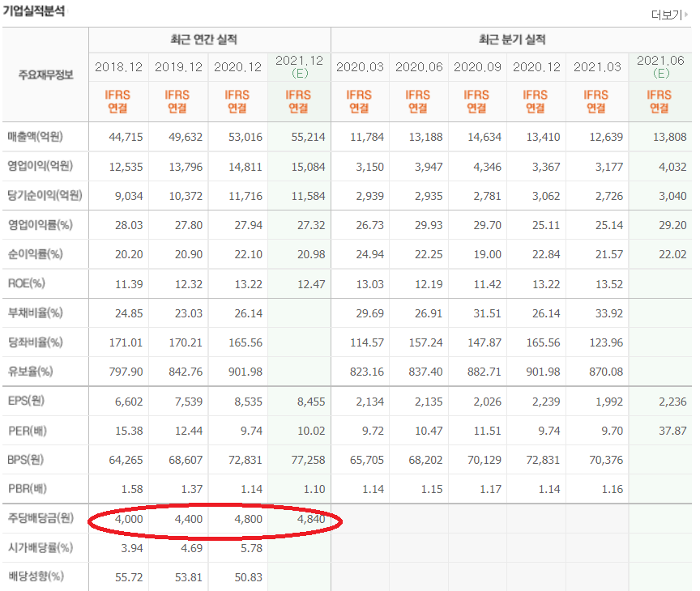Select the 당기순이익(억원) row label
This screenshot has height=591, width=700.
pyautogui.click(x=45, y=195)
